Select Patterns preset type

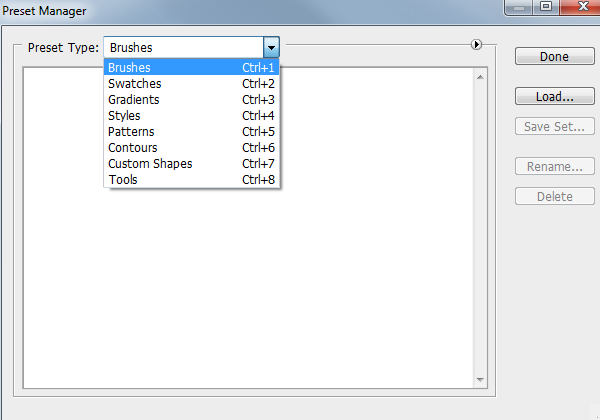191,132
